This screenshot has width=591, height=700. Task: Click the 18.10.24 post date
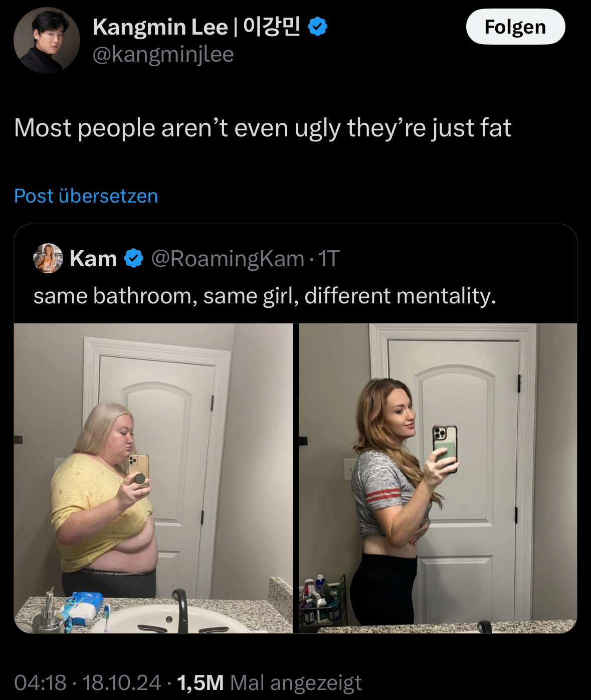tap(122, 682)
